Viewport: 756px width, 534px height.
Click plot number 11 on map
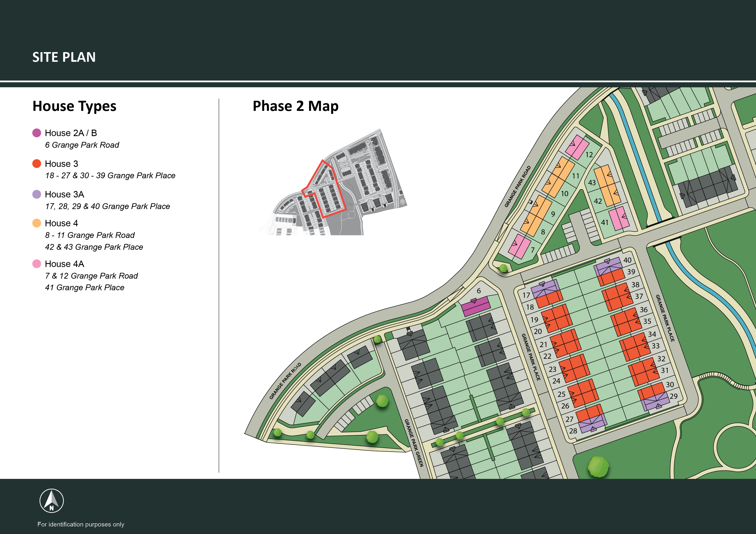(x=576, y=176)
